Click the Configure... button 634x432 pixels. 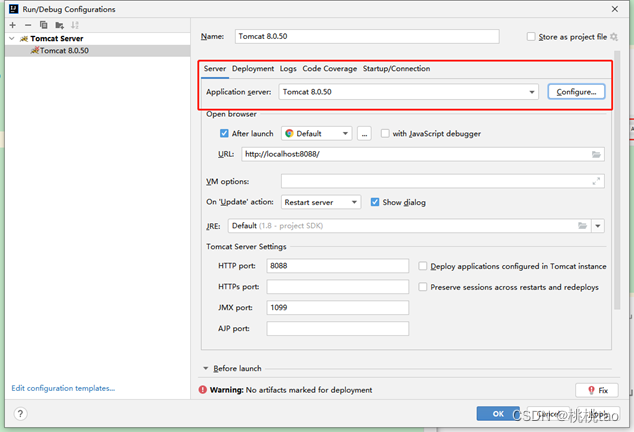pos(576,92)
